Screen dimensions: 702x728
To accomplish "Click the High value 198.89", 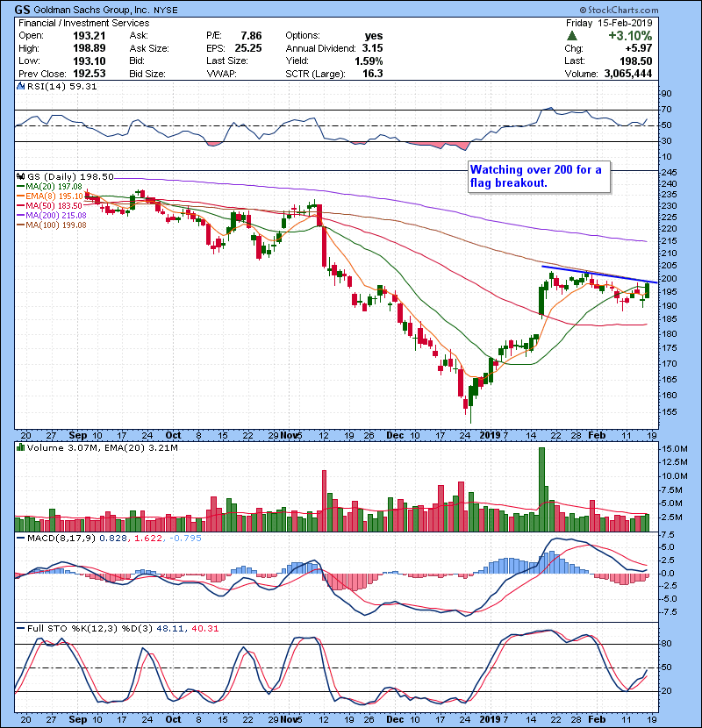I will point(89,48).
